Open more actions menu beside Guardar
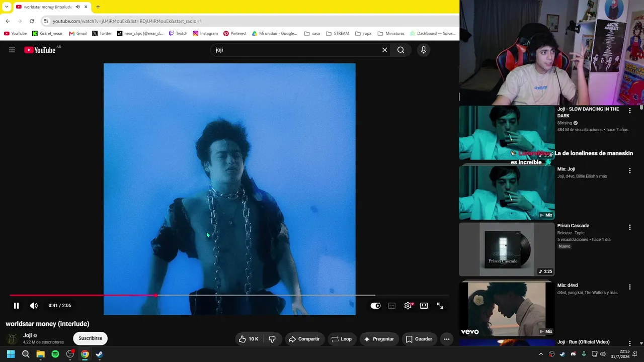 (446, 339)
